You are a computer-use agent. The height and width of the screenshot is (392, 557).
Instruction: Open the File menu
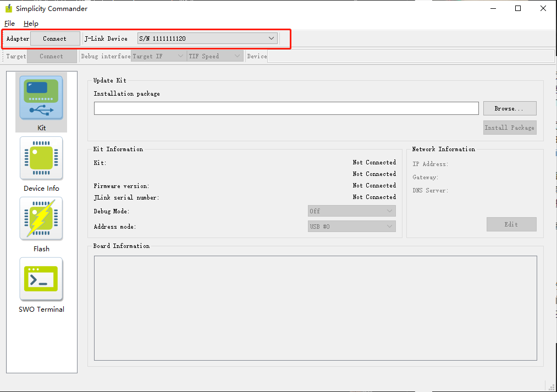(x=9, y=24)
